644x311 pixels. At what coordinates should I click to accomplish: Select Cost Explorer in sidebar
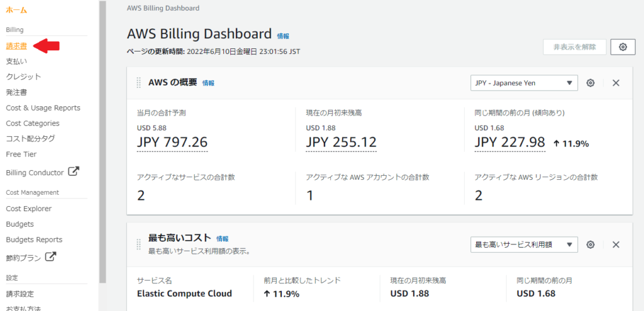coord(28,209)
